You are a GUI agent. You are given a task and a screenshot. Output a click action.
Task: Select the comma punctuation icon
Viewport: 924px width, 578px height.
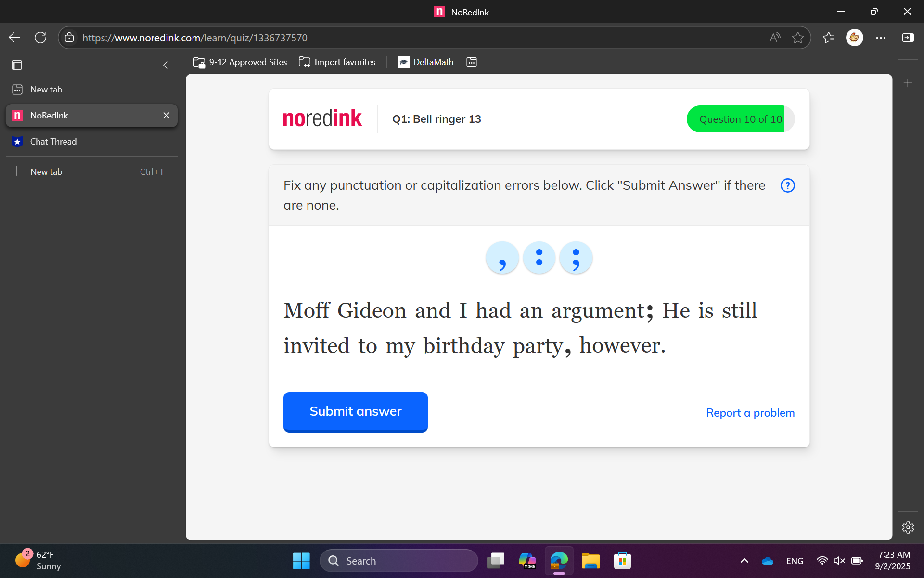[x=502, y=257]
